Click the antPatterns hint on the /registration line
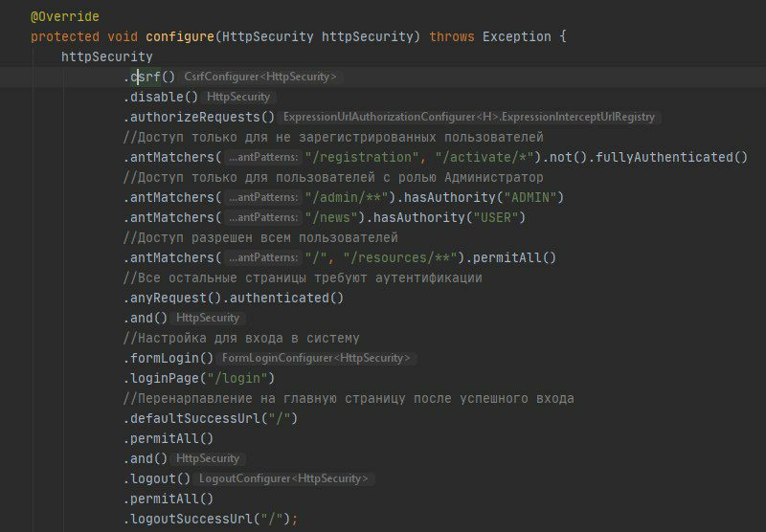This screenshot has width=766, height=532. tap(263, 157)
